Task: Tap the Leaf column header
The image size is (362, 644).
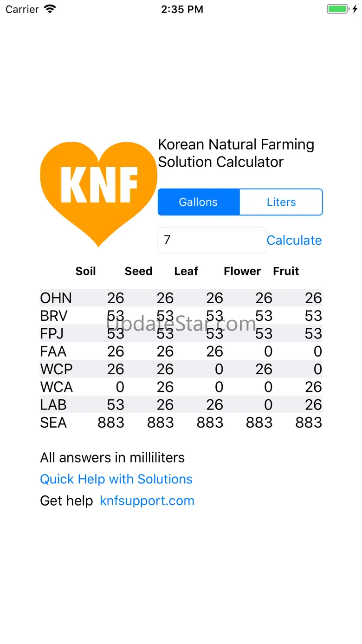Action: coord(186,271)
